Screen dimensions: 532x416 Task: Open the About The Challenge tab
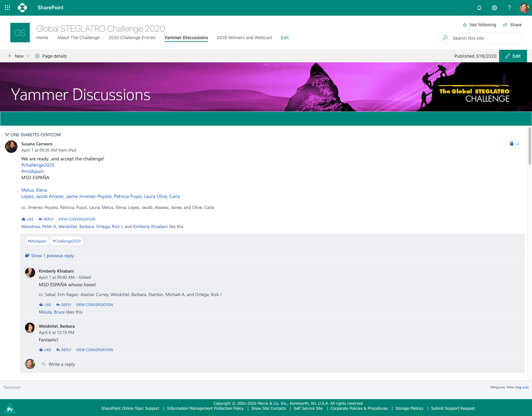[x=78, y=38]
